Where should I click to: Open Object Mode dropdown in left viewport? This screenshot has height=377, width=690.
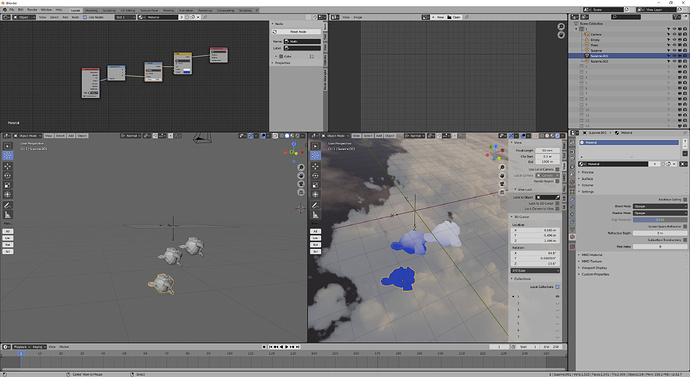(27, 136)
